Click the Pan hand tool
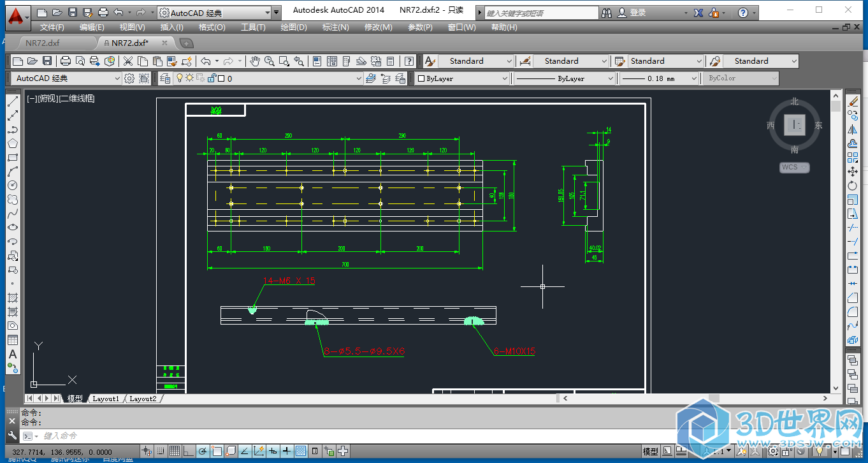Image resolution: width=868 pixels, height=463 pixels. tap(254, 61)
